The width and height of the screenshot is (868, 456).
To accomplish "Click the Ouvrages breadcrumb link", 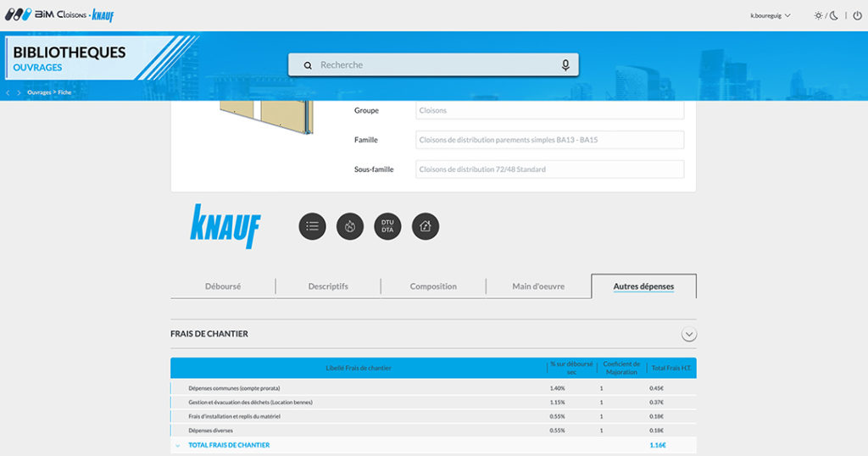I will [39, 92].
